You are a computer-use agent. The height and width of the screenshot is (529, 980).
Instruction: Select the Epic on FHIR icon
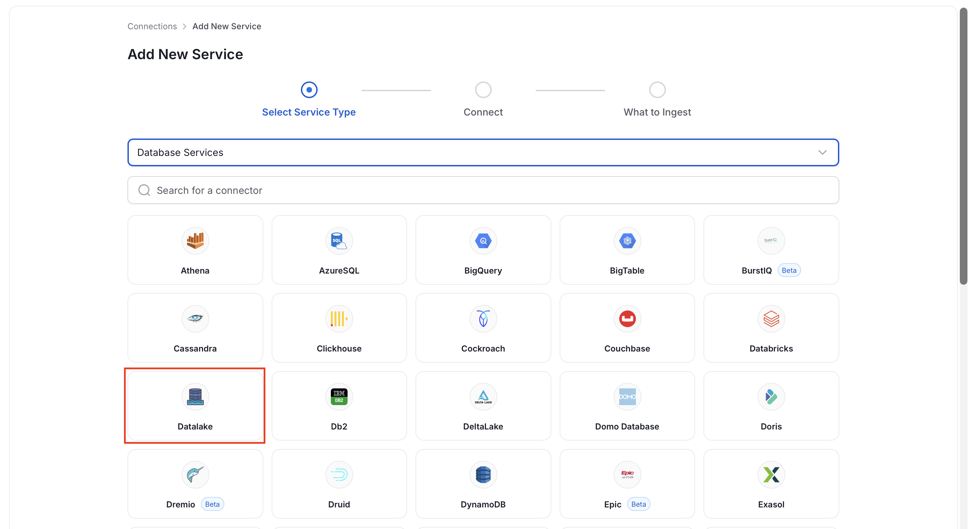point(627,475)
